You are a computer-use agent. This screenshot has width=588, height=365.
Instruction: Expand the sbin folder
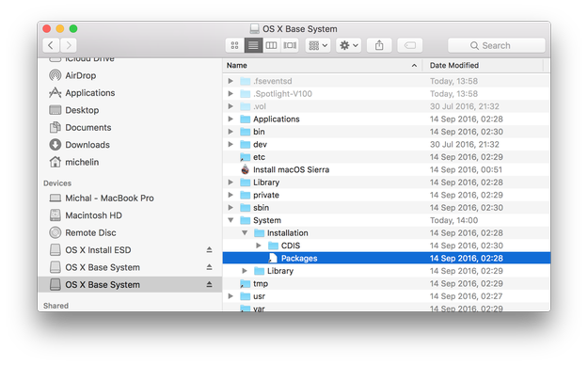(230, 208)
